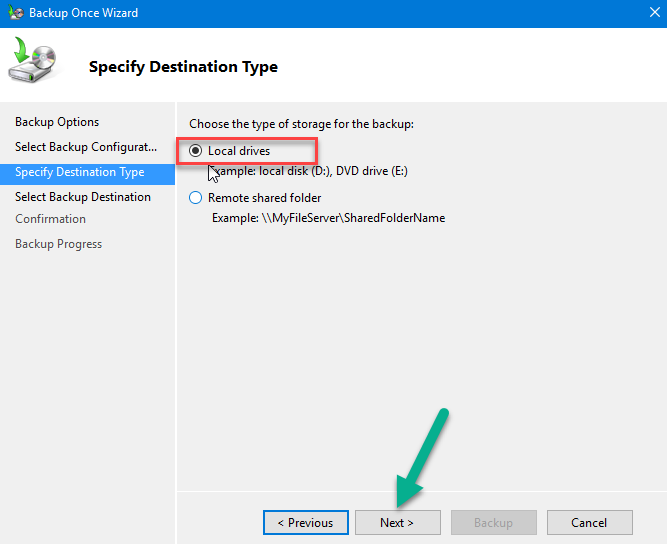Click the greyed-out Backup button
Screen dimensions: 667x544
point(494,523)
